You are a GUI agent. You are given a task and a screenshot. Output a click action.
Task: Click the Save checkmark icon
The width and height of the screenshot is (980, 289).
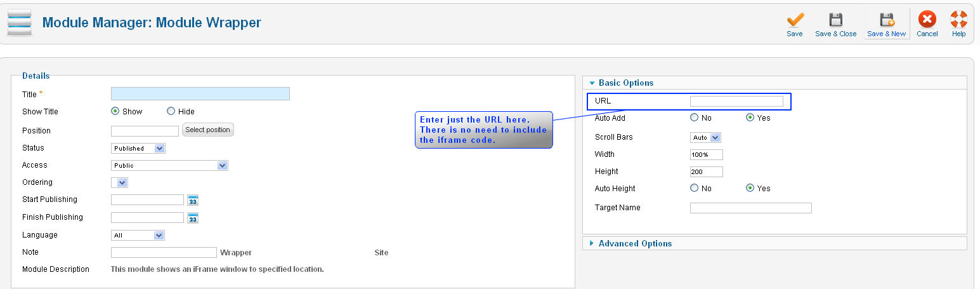pos(795,19)
